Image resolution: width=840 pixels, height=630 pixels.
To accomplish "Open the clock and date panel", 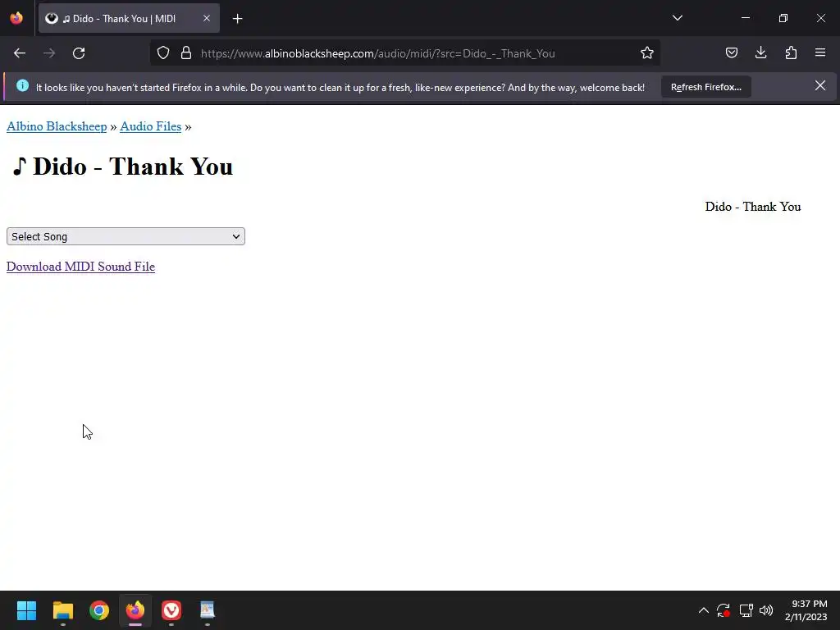I will coord(806,610).
